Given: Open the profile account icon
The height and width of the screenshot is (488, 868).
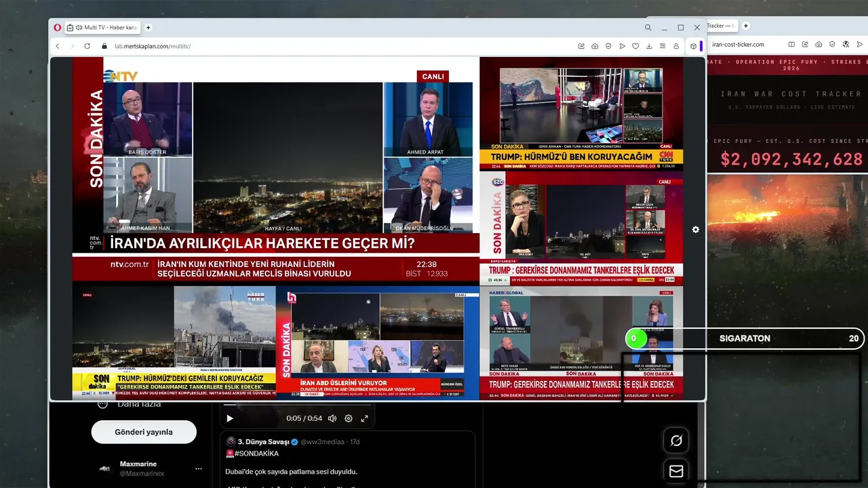Looking at the screenshot, I should [x=676, y=46].
